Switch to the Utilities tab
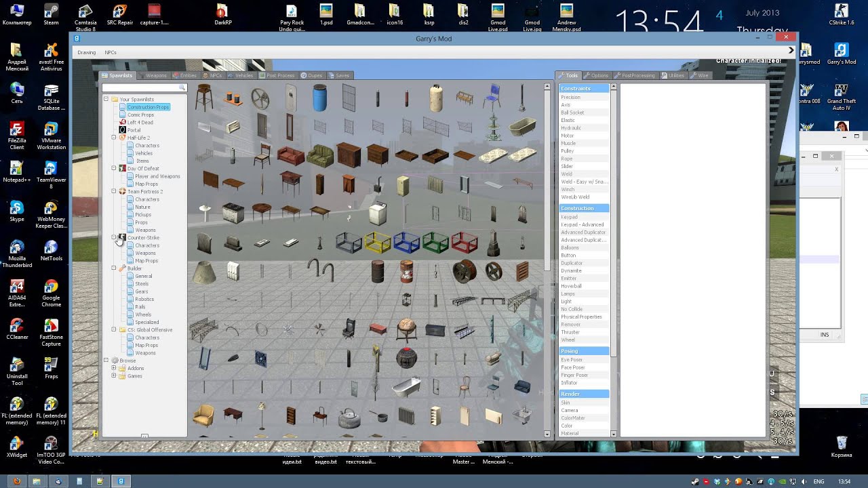The width and height of the screenshot is (868, 488). pos(675,75)
